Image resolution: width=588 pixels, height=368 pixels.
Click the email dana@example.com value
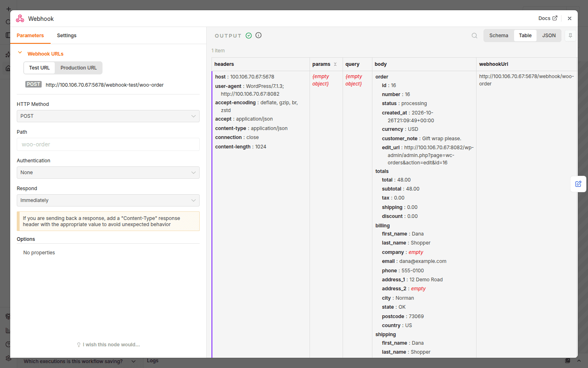423,261
